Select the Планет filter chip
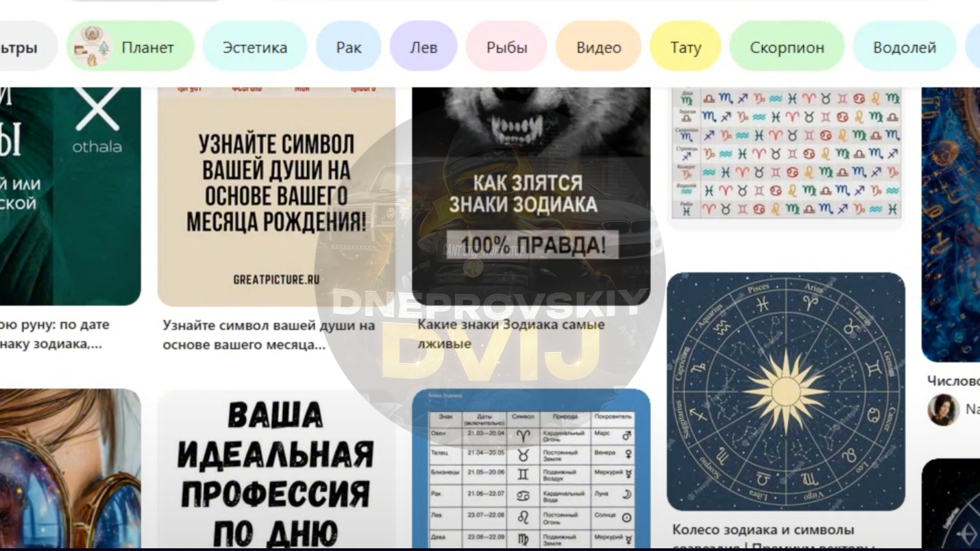This screenshot has width=980, height=551. pyautogui.click(x=130, y=47)
